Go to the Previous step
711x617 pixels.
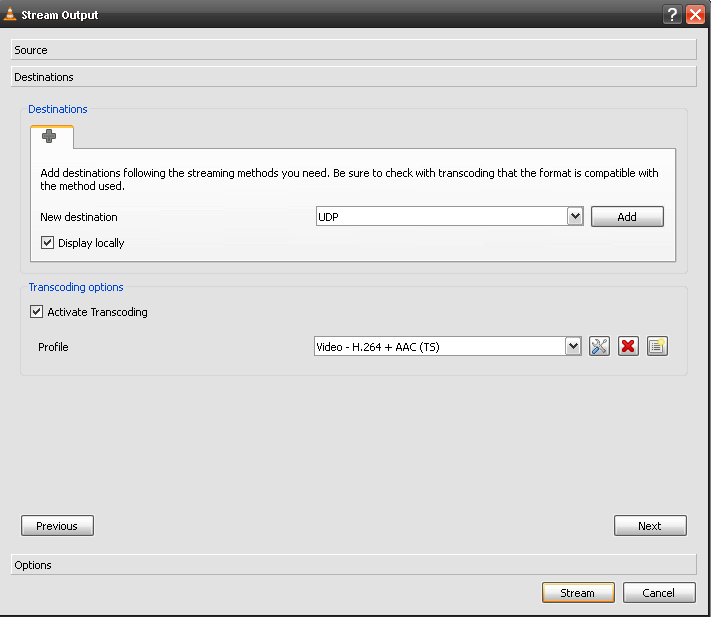(x=57, y=526)
